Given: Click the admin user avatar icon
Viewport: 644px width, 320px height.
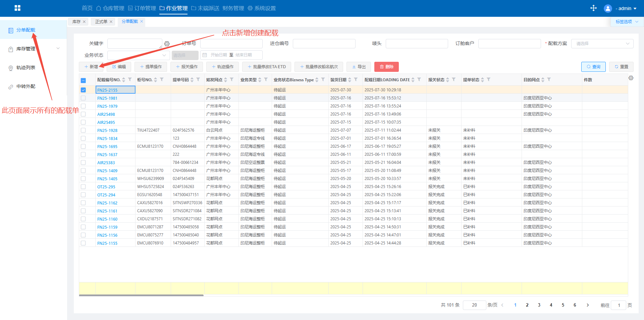Looking at the screenshot, I should [x=607, y=8].
